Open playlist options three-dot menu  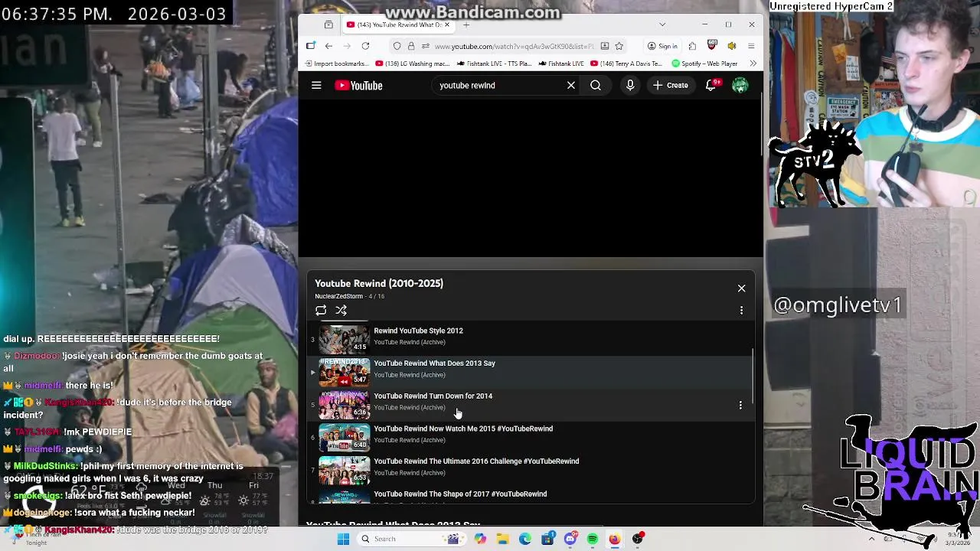(x=741, y=310)
